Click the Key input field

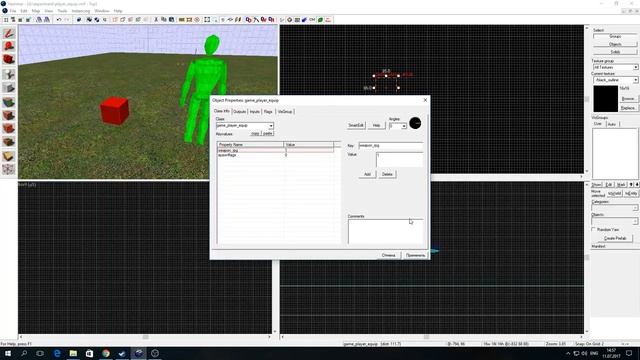(391, 145)
